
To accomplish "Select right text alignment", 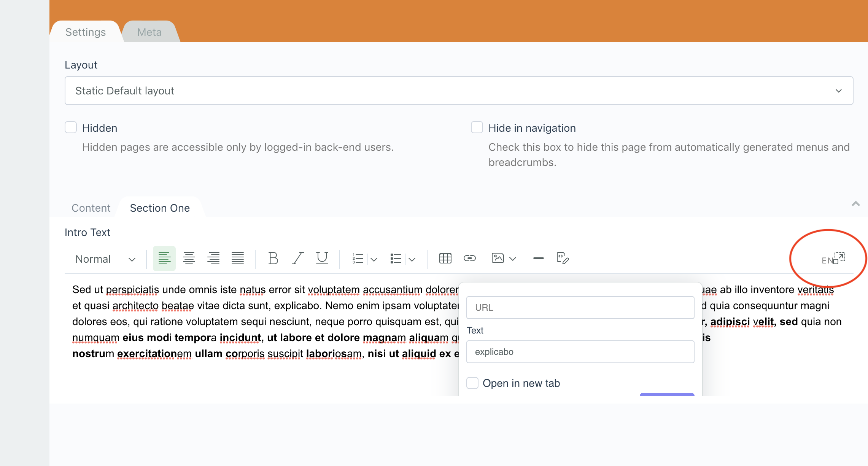I will click(x=213, y=258).
